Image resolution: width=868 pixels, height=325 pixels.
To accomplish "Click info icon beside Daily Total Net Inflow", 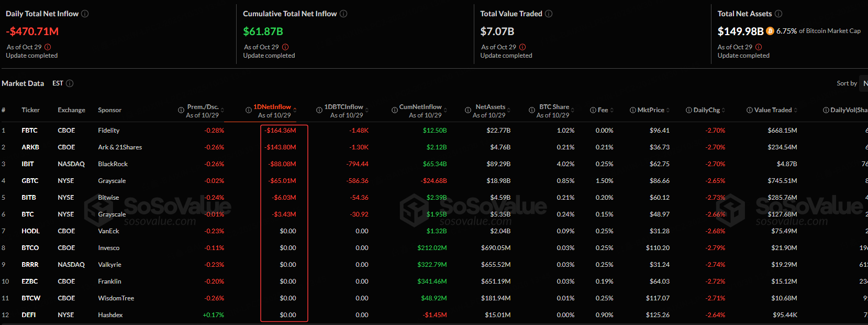I will click(85, 14).
